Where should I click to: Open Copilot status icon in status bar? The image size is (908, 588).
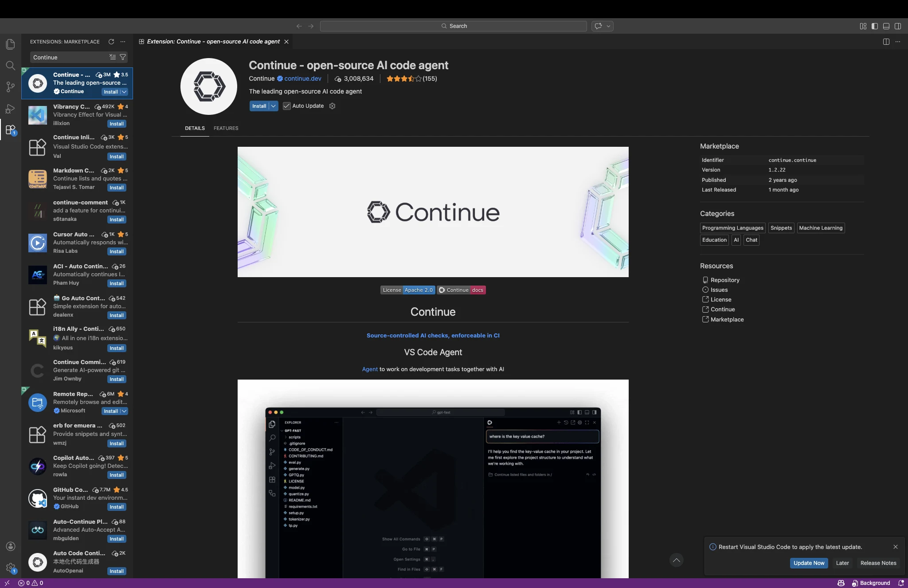tap(841, 583)
